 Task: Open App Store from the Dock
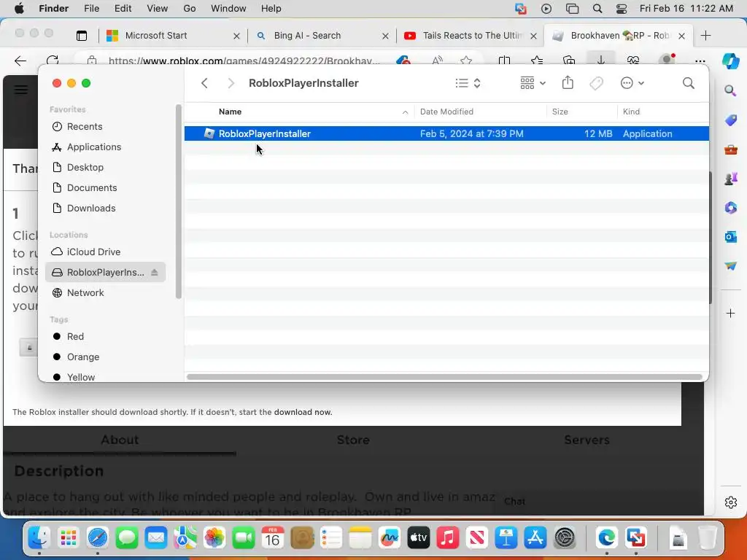[x=535, y=538]
